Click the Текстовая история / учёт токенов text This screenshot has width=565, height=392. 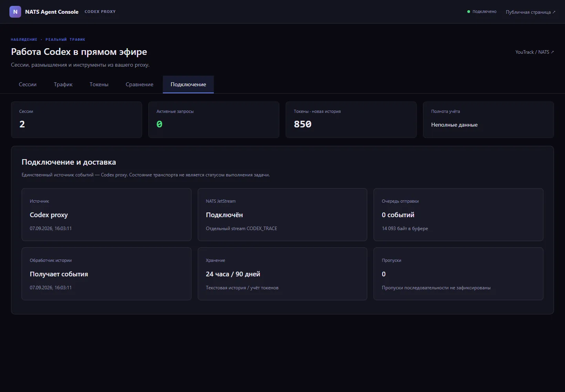[x=242, y=288]
